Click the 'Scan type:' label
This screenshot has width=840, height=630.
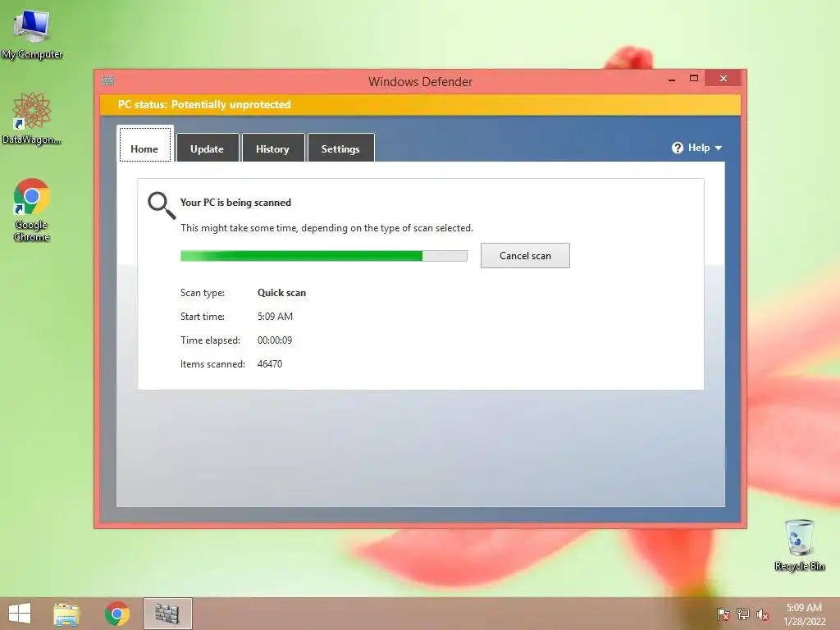coord(203,293)
